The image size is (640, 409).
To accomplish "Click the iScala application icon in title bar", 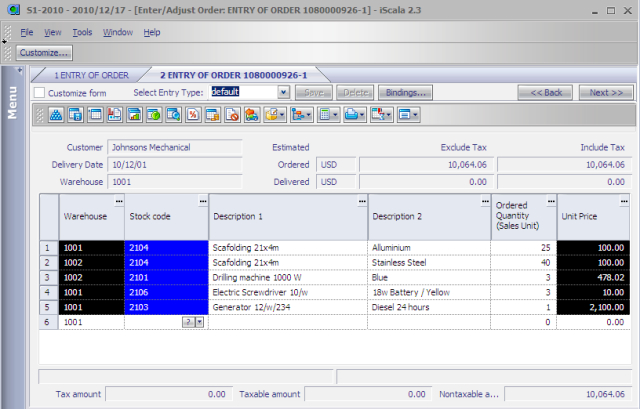I will 13,10.
